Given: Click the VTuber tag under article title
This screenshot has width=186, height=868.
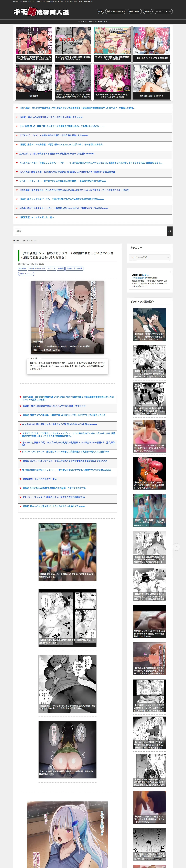Looking at the screenshot, I should tap(23, 269).
